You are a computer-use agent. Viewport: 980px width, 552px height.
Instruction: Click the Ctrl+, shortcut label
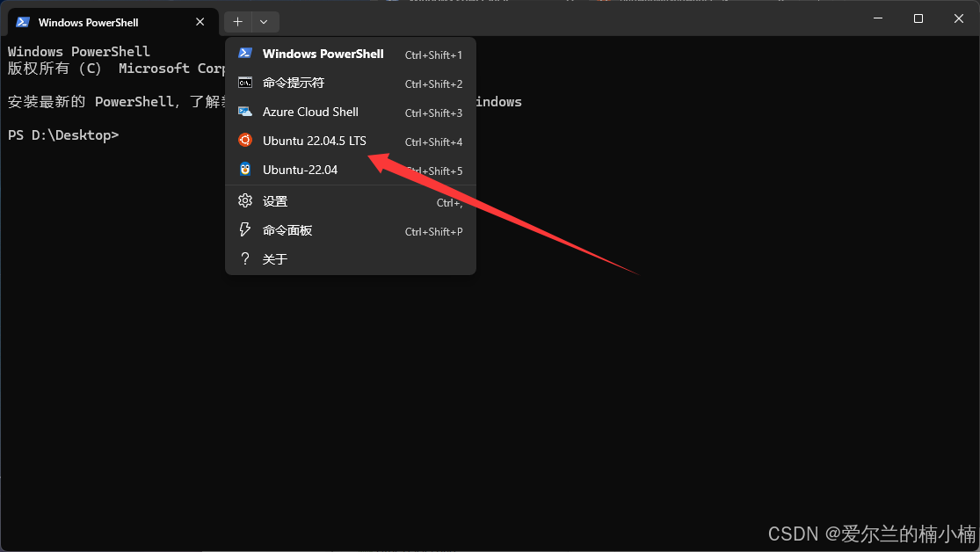click(449, 202)
